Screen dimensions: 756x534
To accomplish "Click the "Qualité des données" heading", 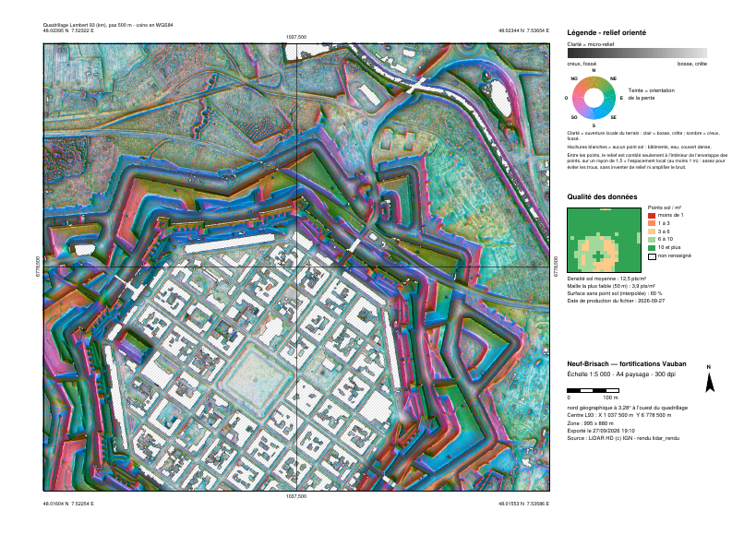I will [602, 197].
